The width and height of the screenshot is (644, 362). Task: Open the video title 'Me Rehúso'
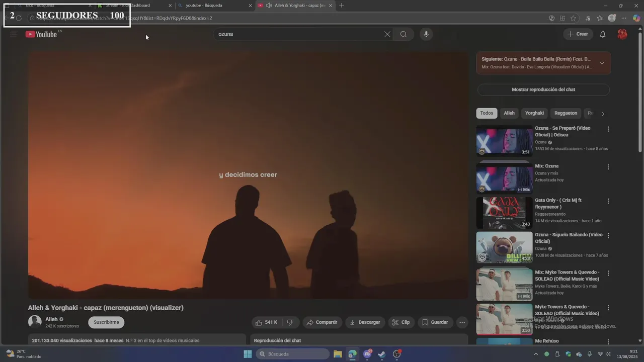(547, 341)
